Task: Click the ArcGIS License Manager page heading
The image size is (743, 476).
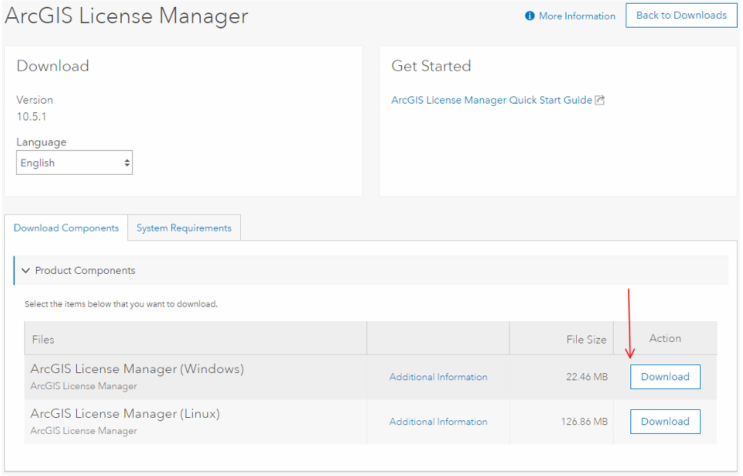Action: pyautogui.click(x=127, y=17)
